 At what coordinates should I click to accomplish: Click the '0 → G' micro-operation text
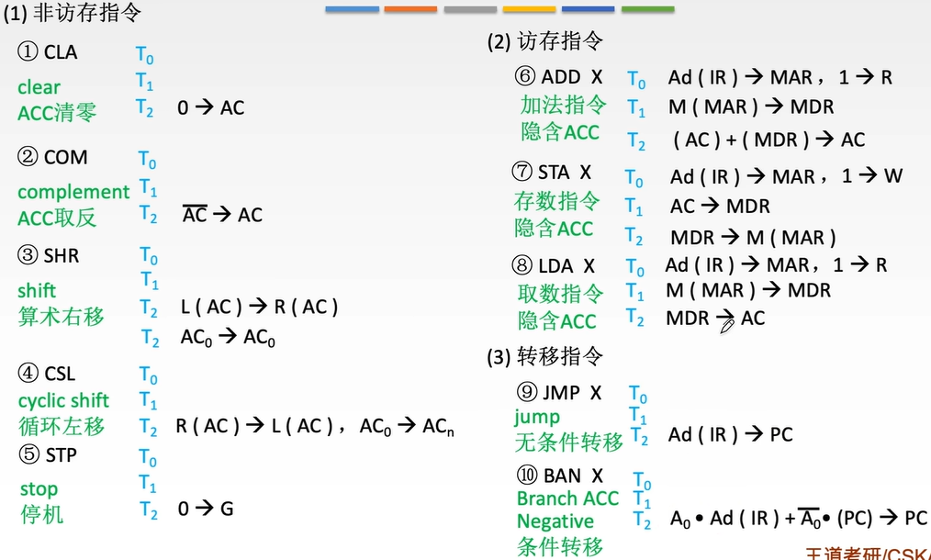tap(206, 508)
